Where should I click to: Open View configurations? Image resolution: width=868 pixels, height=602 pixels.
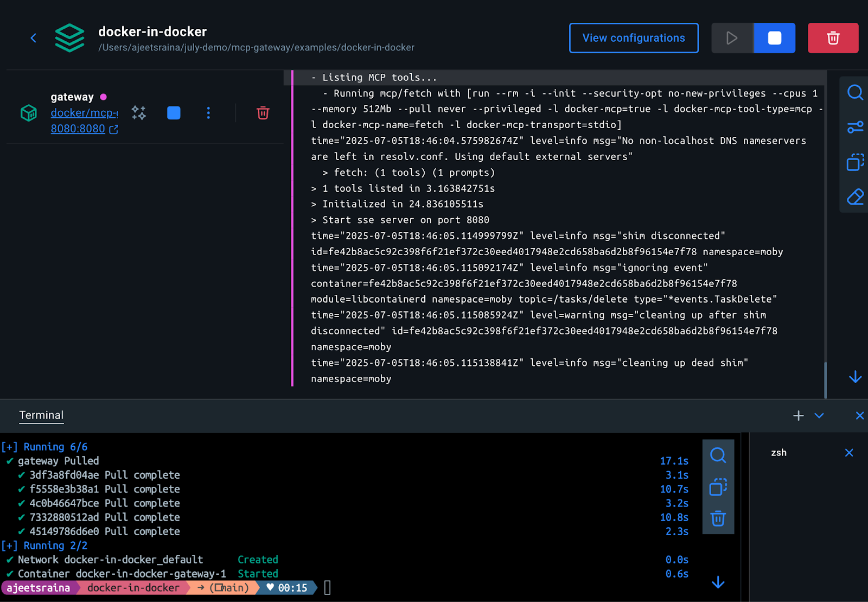point(634,38)
